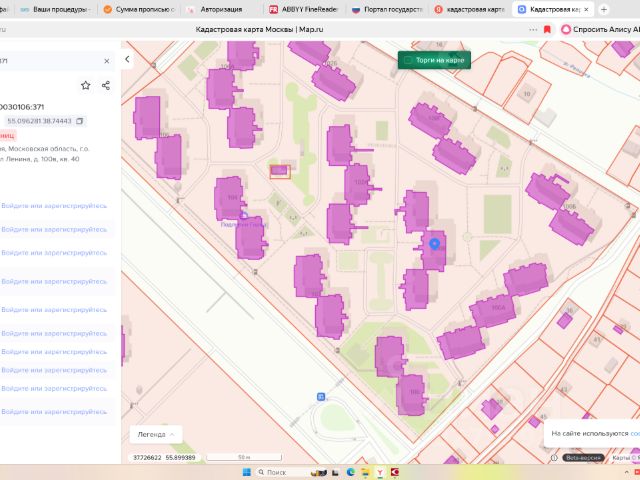Open the 'Портал государственных' browser tab
The image size is (640, 480).
pyautogui.click(x=386, y=9)
